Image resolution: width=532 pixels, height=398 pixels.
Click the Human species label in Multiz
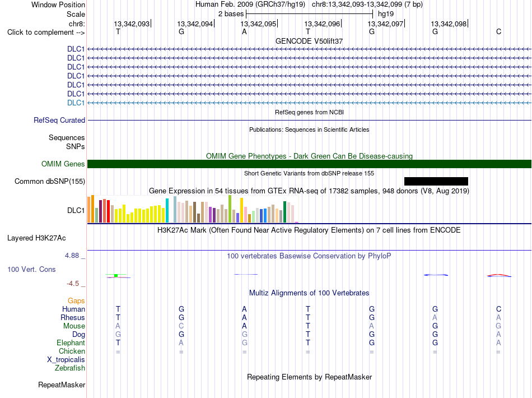click(x=73, y=309)
